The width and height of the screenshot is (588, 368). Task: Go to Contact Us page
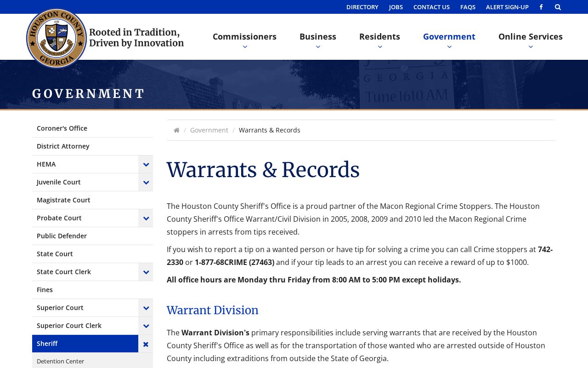point(431,7)
